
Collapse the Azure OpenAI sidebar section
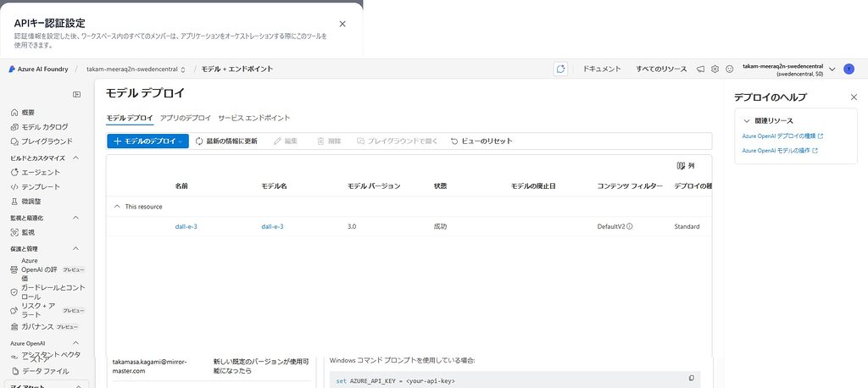point(75,343)
